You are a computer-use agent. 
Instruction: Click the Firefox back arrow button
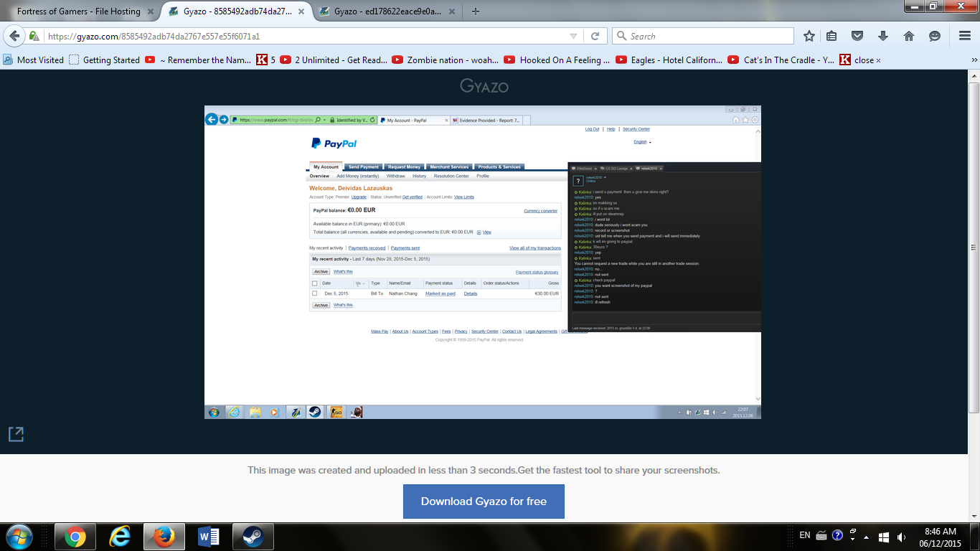(x=14, y=36)
